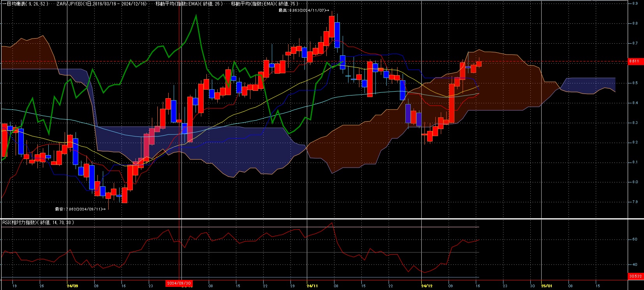The height and width of the screenshot is (290, 644).
Task: Click the 移動平均 EMA 終値 75 label
Action: click(265, 4)
